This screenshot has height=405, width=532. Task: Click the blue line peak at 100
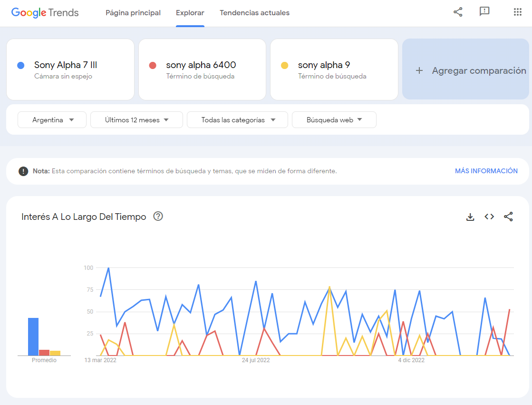[108, 268]
